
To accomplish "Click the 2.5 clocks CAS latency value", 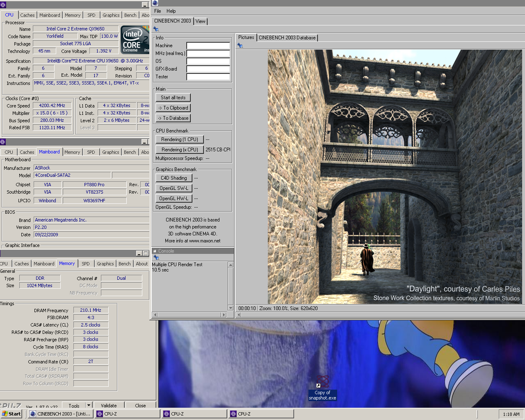I will 91,325.
